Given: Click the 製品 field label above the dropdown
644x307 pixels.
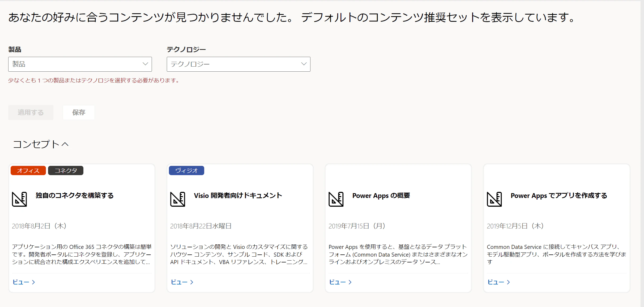Looking at the screenshot, I should [15, 50].
